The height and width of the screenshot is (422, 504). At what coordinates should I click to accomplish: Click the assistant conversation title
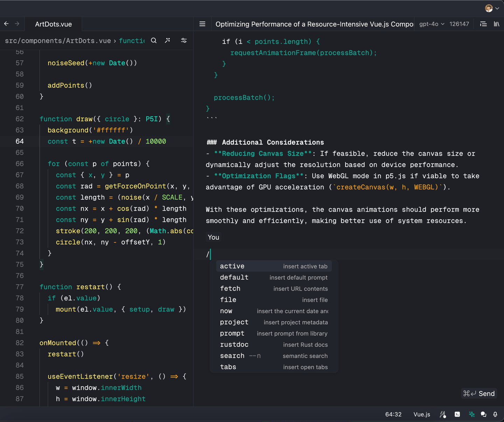[314, 24]
